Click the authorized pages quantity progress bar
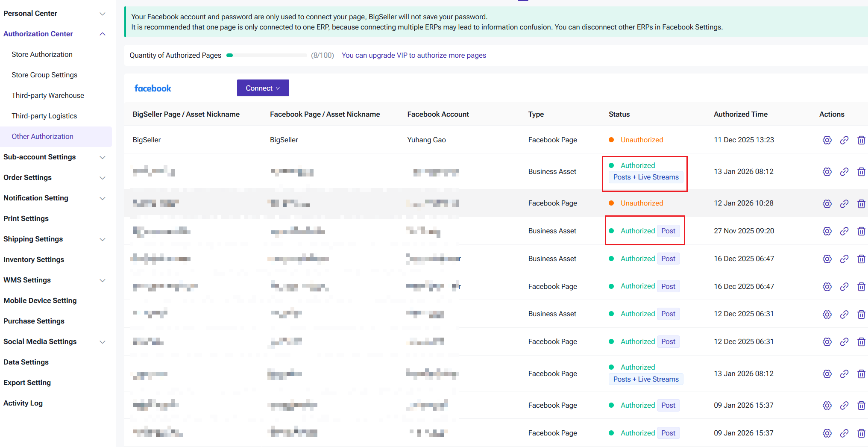 point(267,55)
